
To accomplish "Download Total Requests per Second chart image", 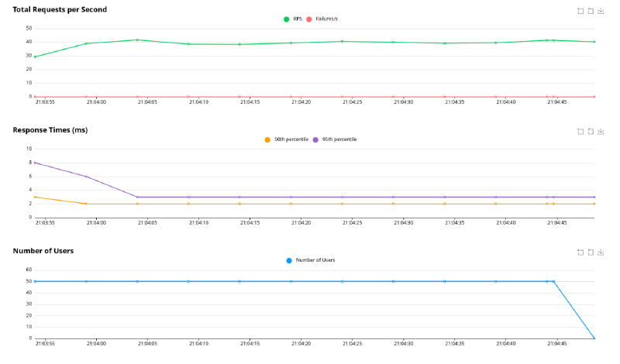I will (x=601, y=11).
